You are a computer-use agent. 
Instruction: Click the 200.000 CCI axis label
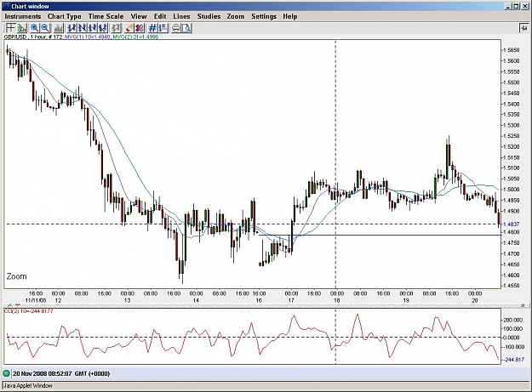click(x=513, y=320)
